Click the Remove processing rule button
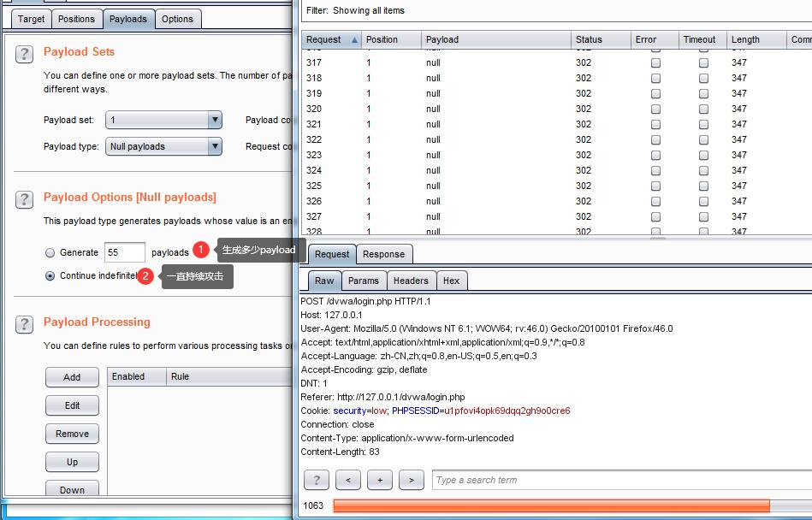 (x=72, y=434)
